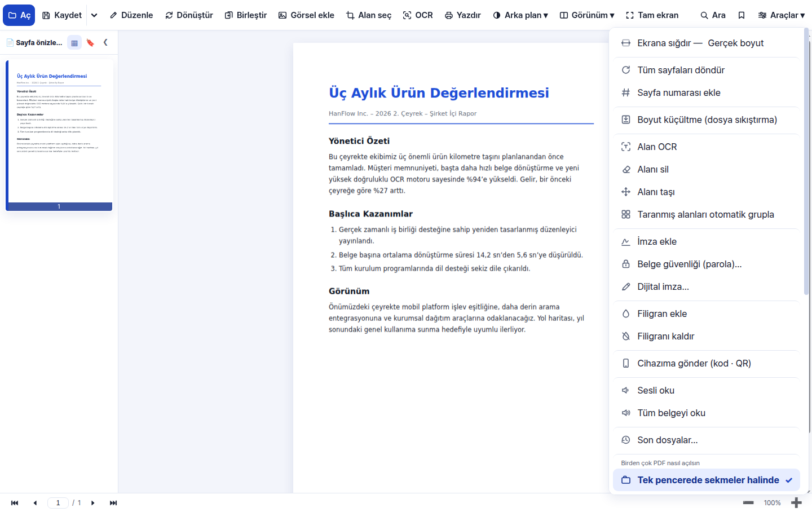Open Son dosyalar... entry
Image resolution: width=812 pixels, height=512 pixels.
point(707,440)
